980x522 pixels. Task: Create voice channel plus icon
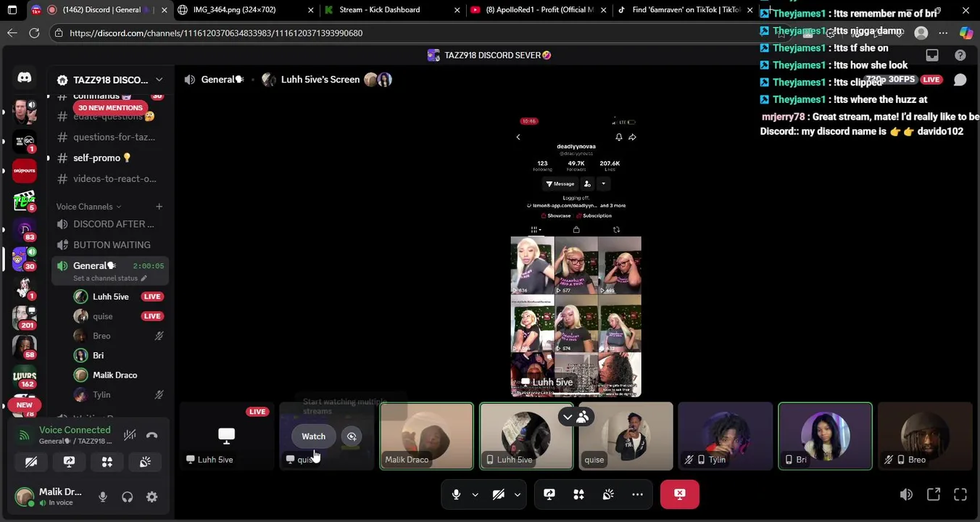[x=159, y=207]
